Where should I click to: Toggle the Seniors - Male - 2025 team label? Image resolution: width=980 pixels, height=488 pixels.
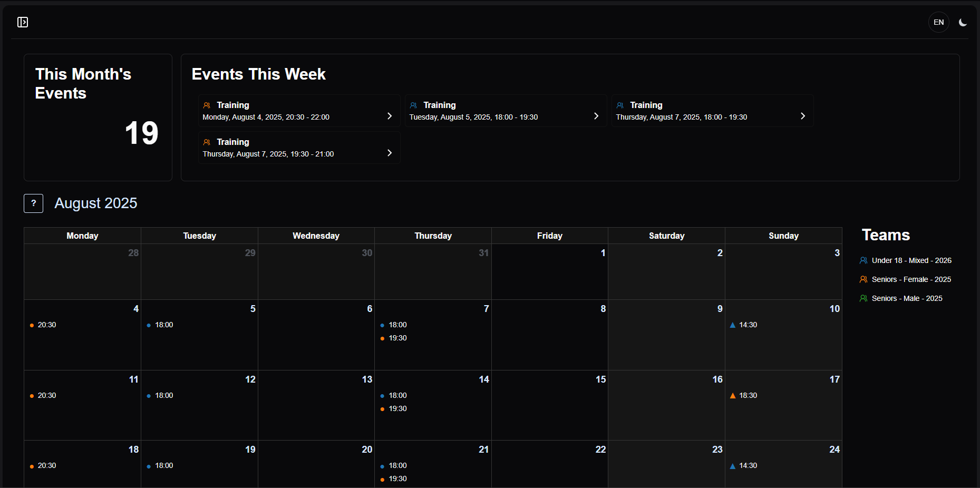(x=907, y=298)
